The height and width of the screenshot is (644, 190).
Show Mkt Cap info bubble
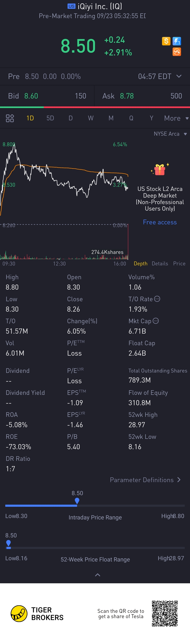pyautogui.click(x=156, y=321)
